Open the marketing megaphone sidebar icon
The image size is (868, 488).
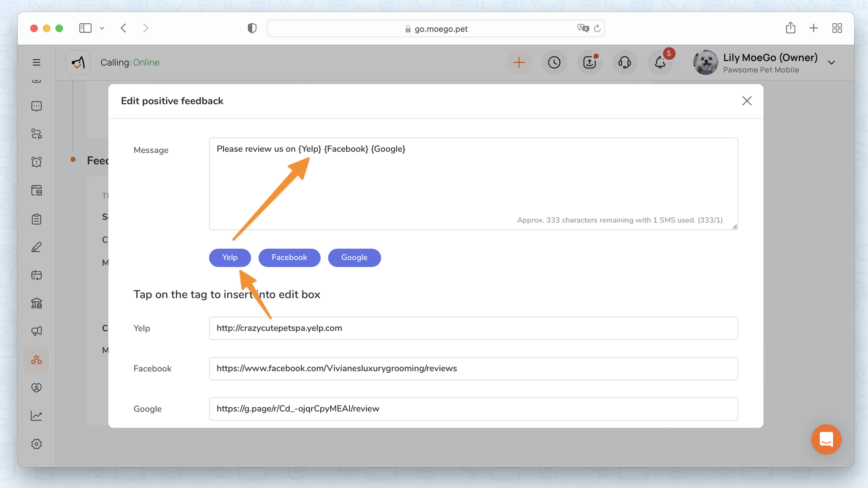pyautogui.click(x=36, y=331)
